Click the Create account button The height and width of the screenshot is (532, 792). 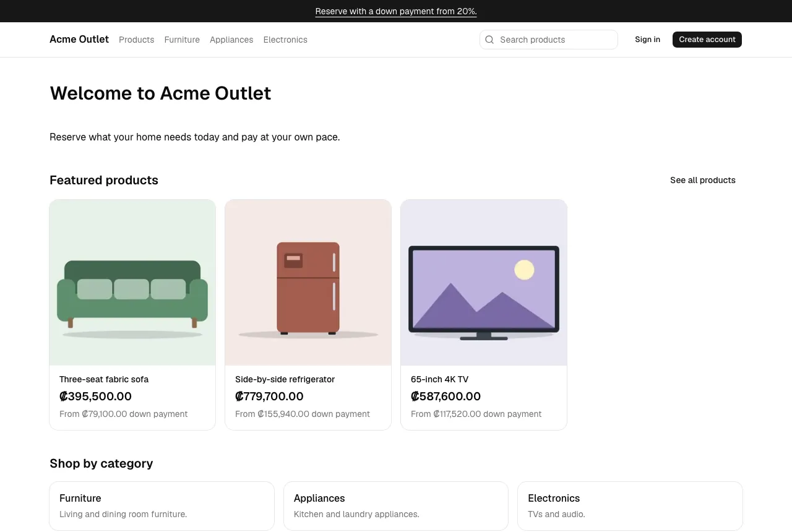[x=707, y=40]
